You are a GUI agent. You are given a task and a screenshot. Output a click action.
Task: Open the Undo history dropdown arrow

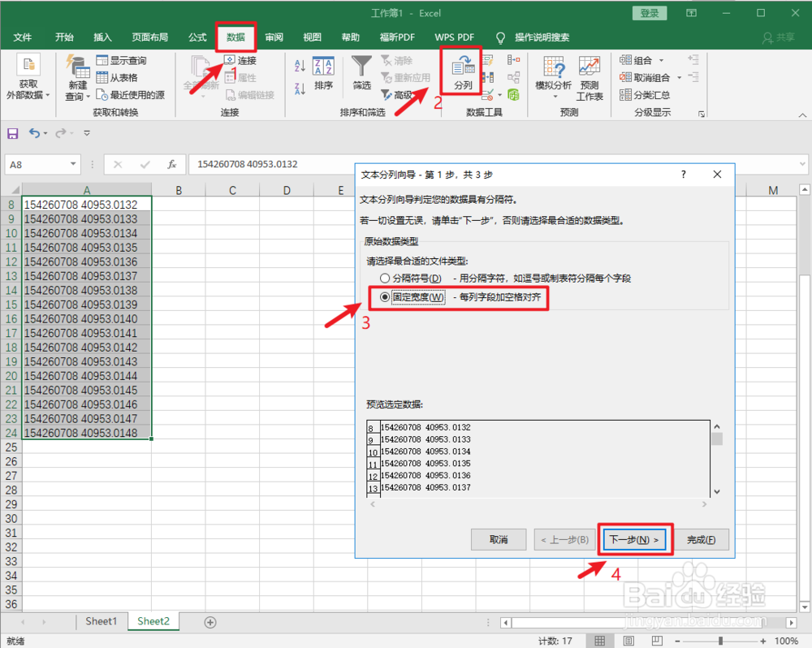pyautogui.click(x=45, y=134)
